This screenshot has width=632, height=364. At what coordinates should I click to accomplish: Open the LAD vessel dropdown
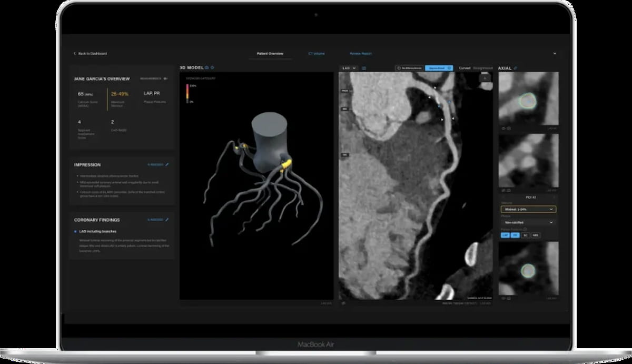point(348,68)
